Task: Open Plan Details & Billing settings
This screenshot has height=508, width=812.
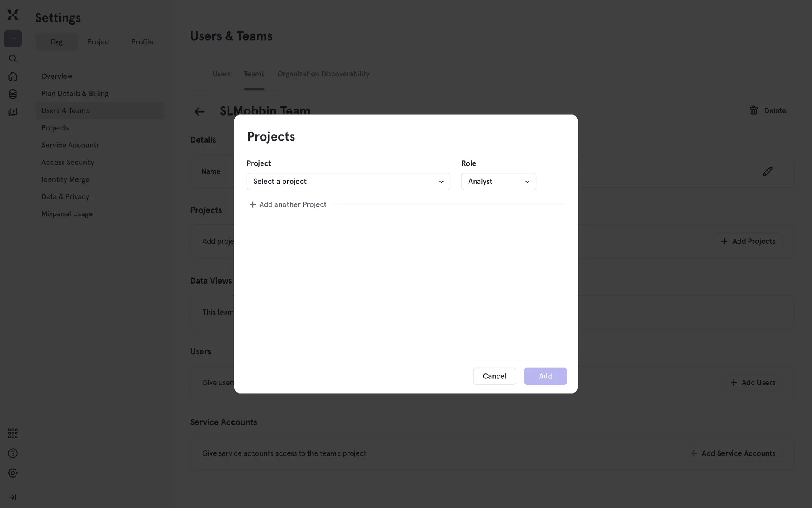Action: [75, 94]
